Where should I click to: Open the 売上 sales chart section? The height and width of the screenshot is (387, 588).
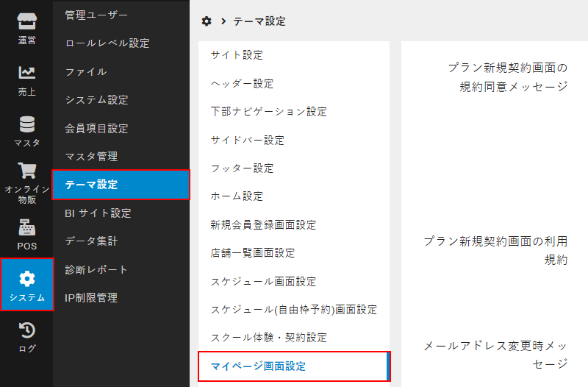[x=26, y=81]
